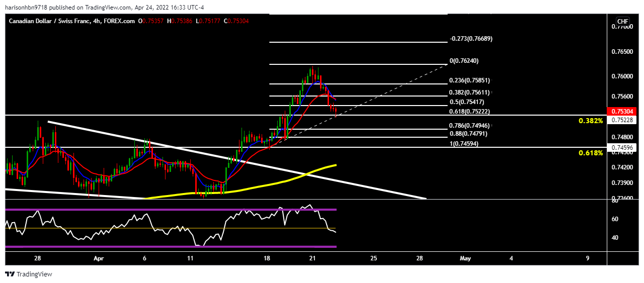Click the RSI scale value 40
The height and width of the screenshot is (283, 644).
[x=614, y=237]
